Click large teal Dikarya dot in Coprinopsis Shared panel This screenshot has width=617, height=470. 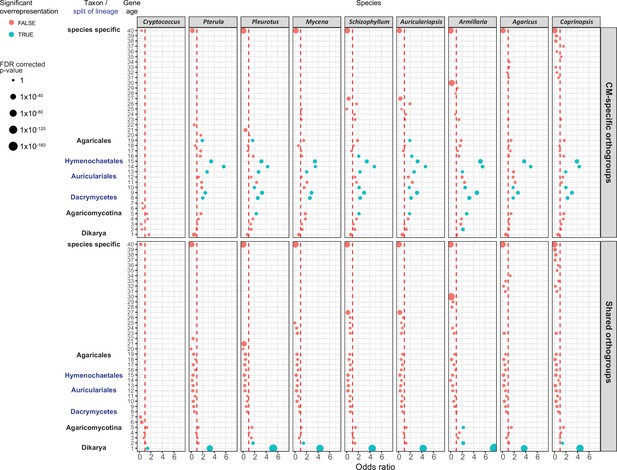[580, 448]
